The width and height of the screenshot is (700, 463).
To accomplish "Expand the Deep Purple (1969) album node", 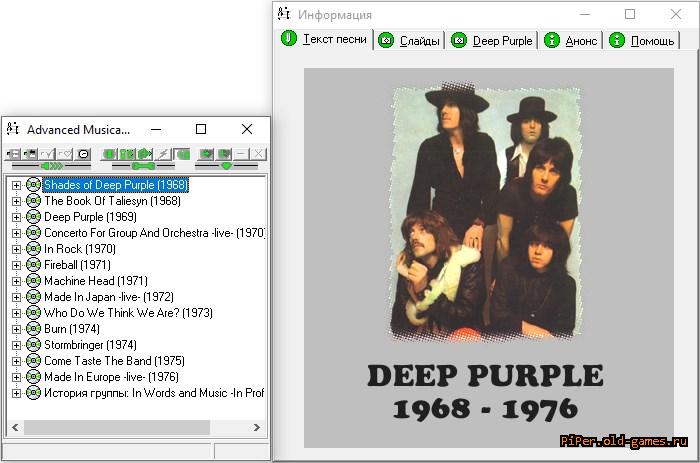I will (x=16, y=217).
